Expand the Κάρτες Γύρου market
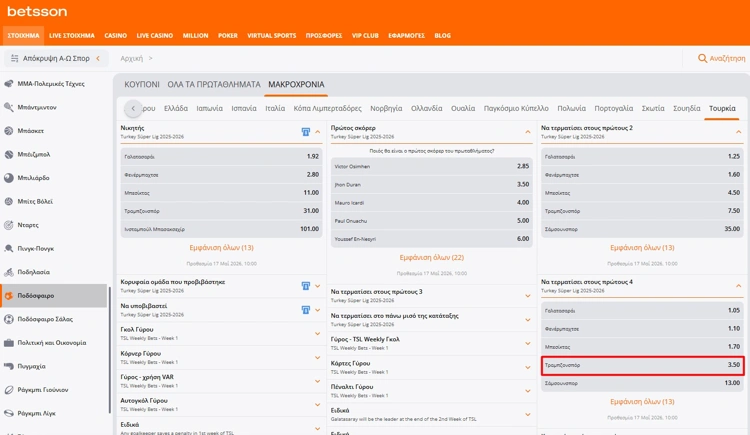Viewport: 750px width, 435px height. [x=528, y=367]
